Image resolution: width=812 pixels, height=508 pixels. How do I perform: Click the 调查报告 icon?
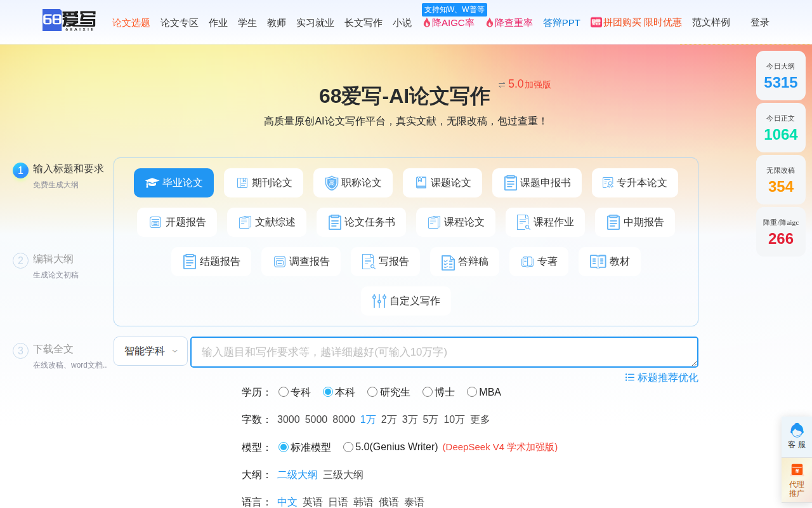point(280,262)
